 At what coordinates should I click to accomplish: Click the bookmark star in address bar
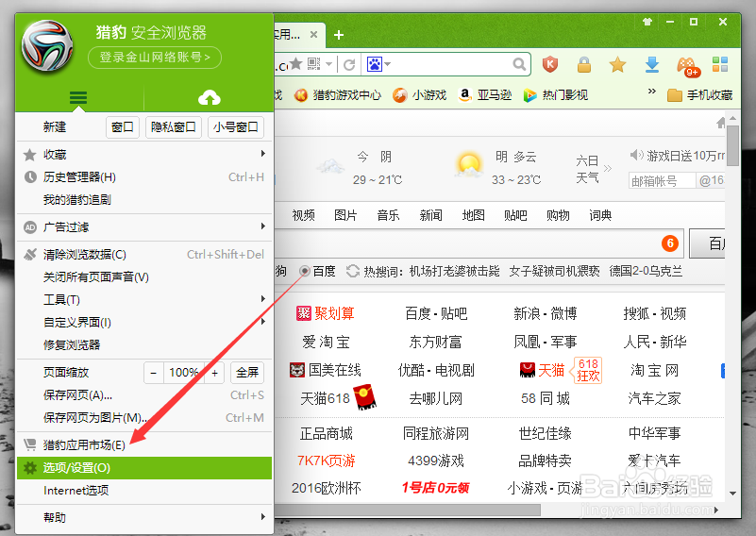(295, 63)
